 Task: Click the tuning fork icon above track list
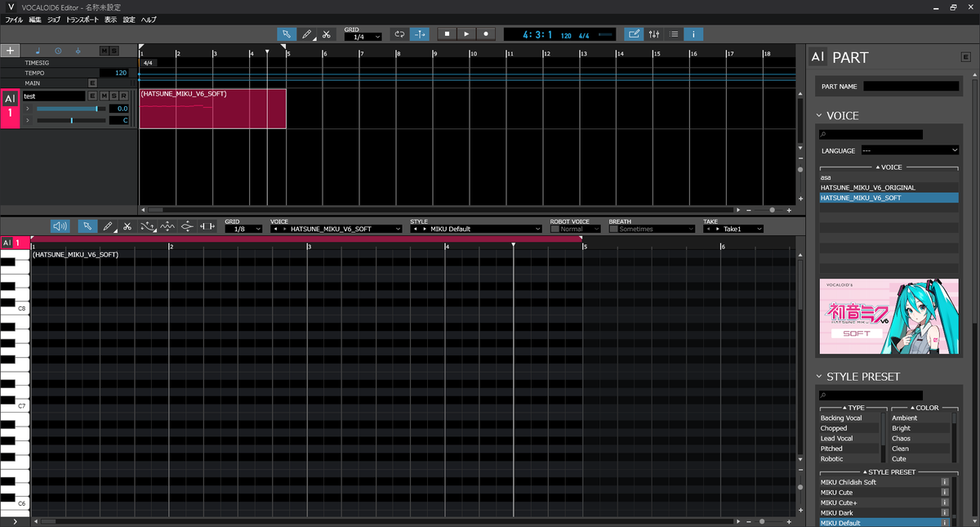point(77,51)
